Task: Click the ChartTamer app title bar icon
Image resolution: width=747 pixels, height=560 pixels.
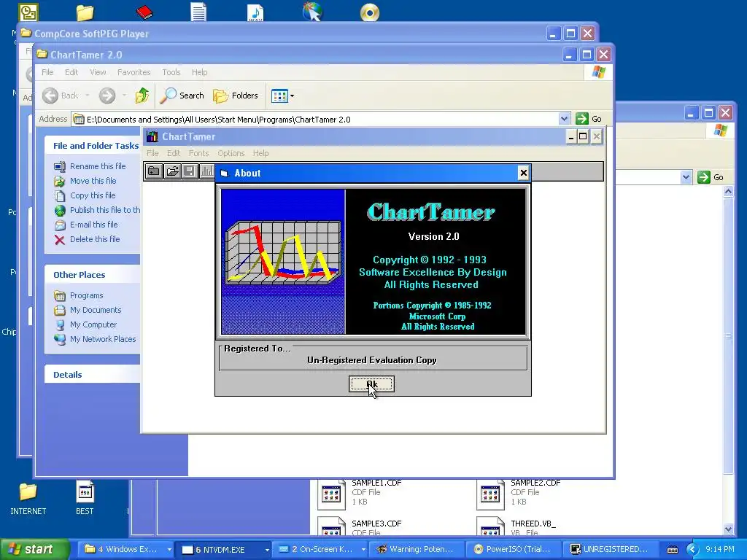Action: [x=152, y=136]
